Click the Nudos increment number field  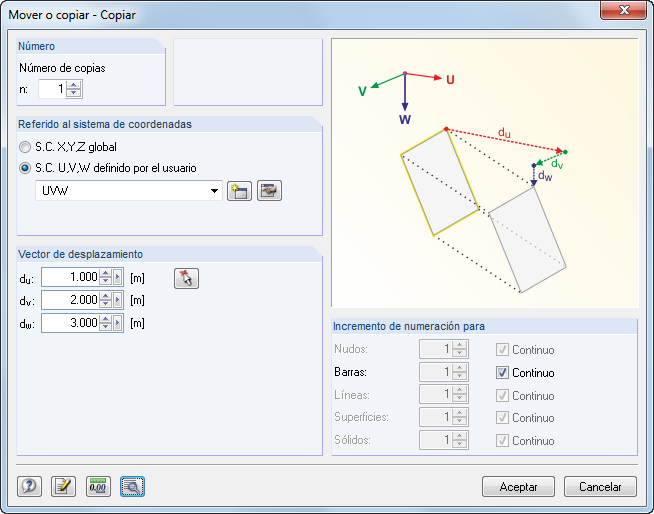click(x=436, y=349)
